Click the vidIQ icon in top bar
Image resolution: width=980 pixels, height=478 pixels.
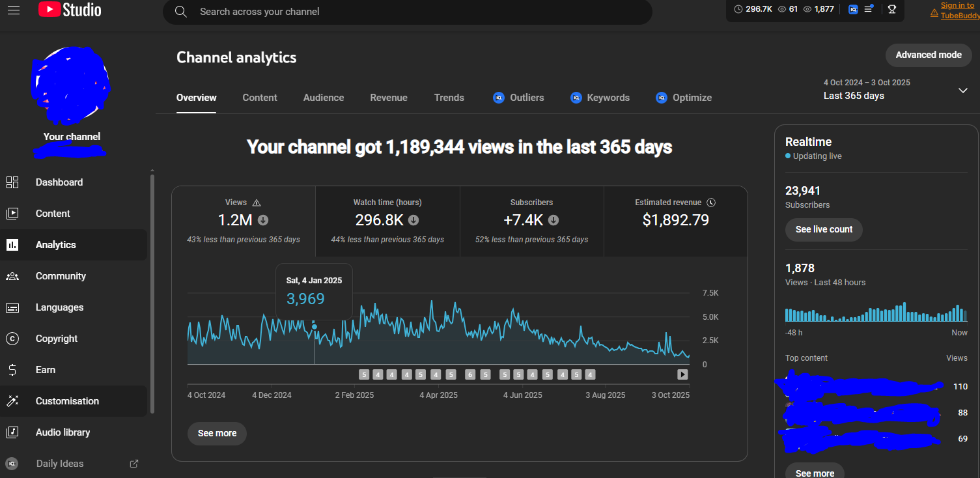(853, 9)
